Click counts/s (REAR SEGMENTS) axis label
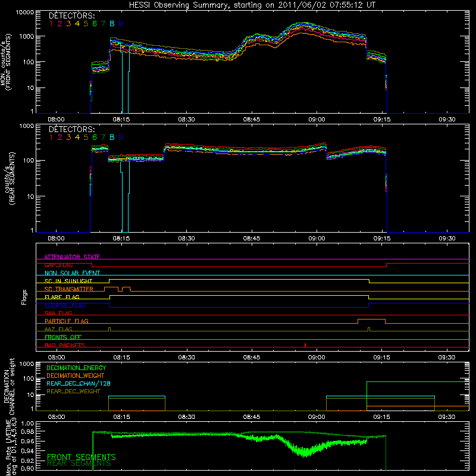Viewport: 476px width, 476px height. pyautogui.click(x=9, y=178)
